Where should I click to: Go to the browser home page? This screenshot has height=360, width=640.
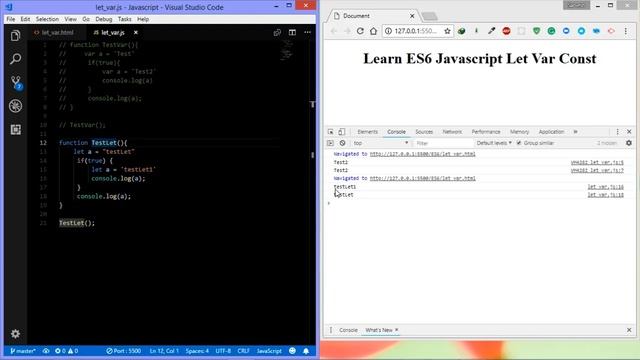point(373,31)
